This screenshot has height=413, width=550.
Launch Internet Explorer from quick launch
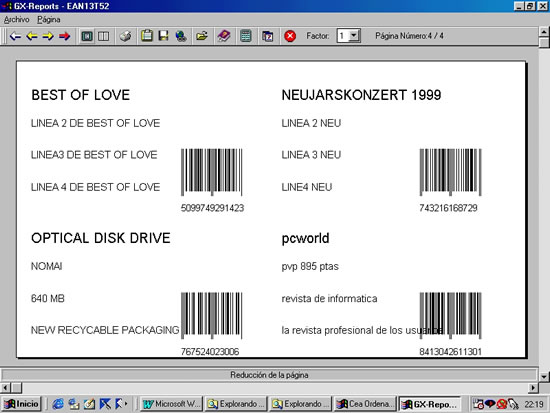(x=58, y=404)
